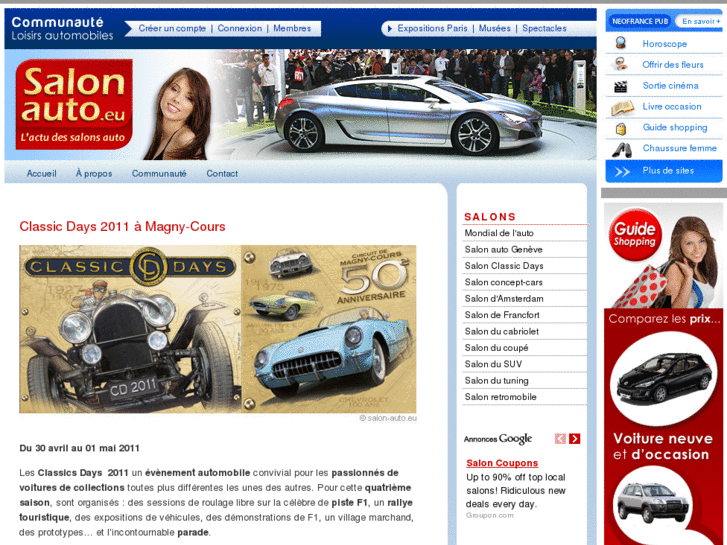Viewport: 727px width, 545px height.
Task: Click the date line Du 30 avril au 01 mai 2011
Action: point(79,448)
